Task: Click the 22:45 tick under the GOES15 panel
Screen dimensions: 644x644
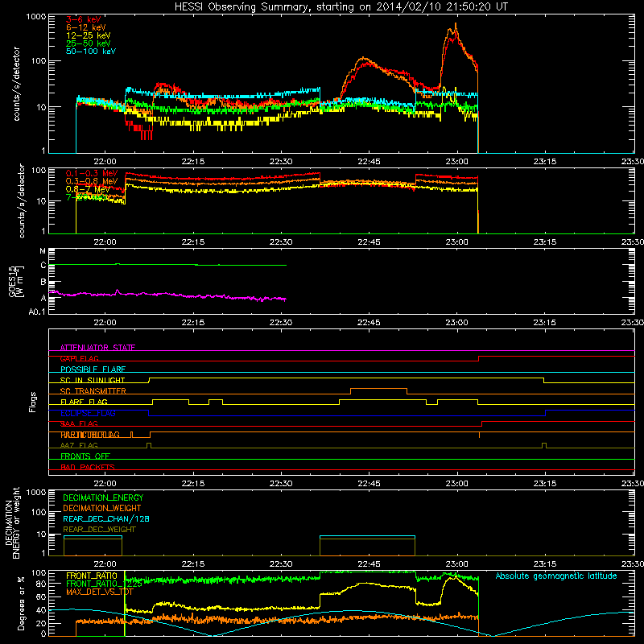Action: pos(369,323)
